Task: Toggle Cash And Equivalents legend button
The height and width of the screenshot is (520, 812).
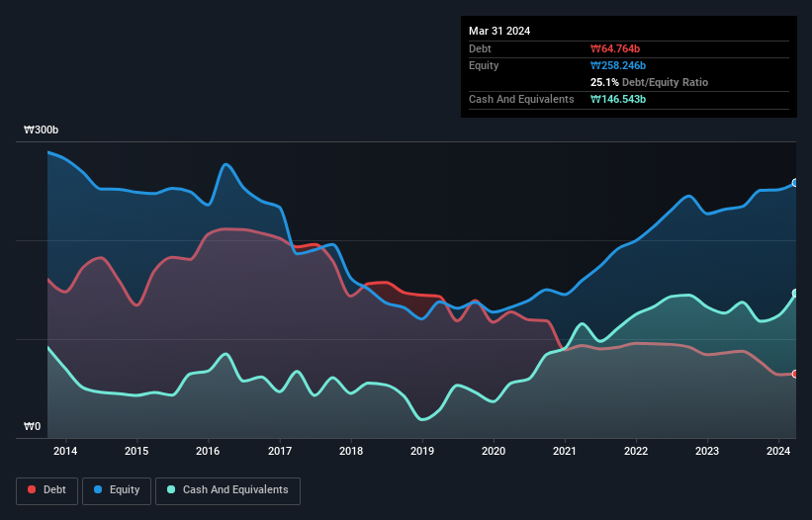Action: click(x=227, y=490)
